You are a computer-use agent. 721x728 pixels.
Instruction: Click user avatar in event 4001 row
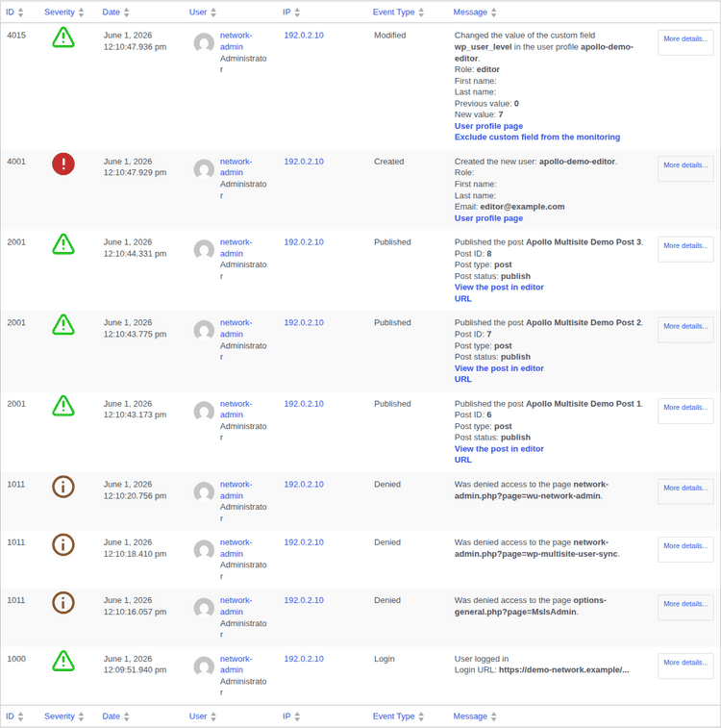[x=204, y=169]
